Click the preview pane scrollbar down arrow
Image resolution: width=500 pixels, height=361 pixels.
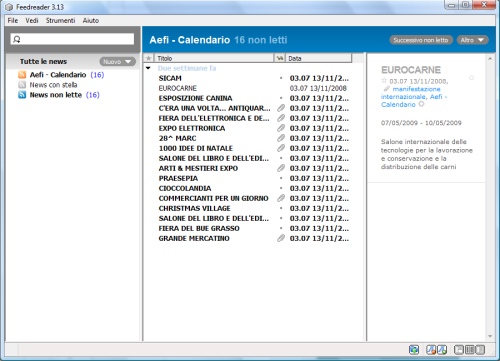[490, 336]
